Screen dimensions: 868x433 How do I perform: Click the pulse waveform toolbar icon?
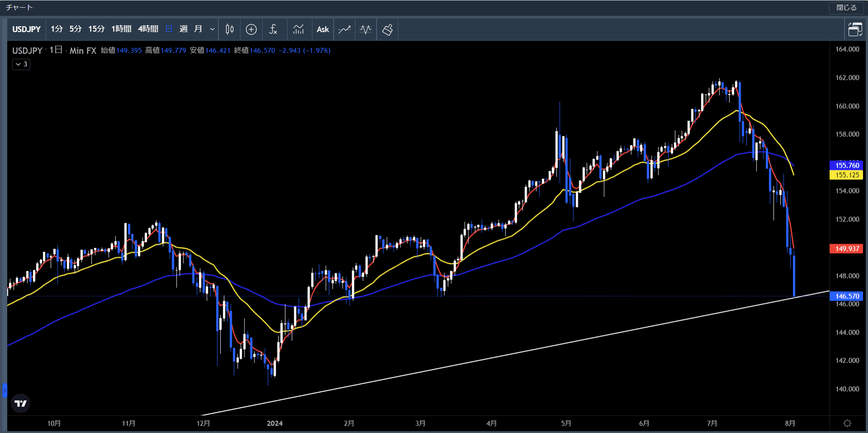click(x=366, y=29)
